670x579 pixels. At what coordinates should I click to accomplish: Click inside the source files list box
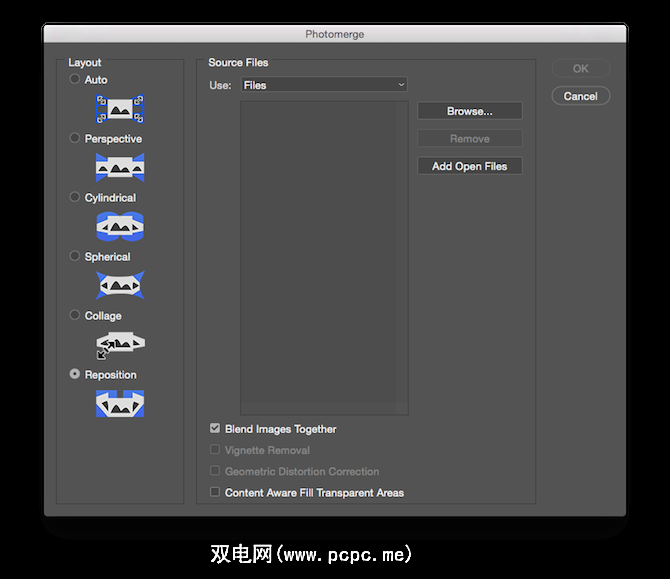pyautogui.click(x=324, y=258)
